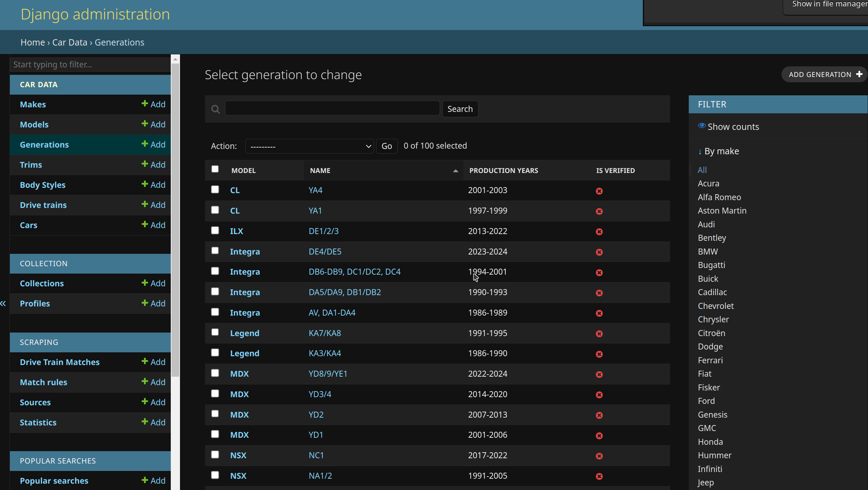Screen dimensions: 868x490
Task: Check the box for CL YA4 row
Action: [215, 190]
